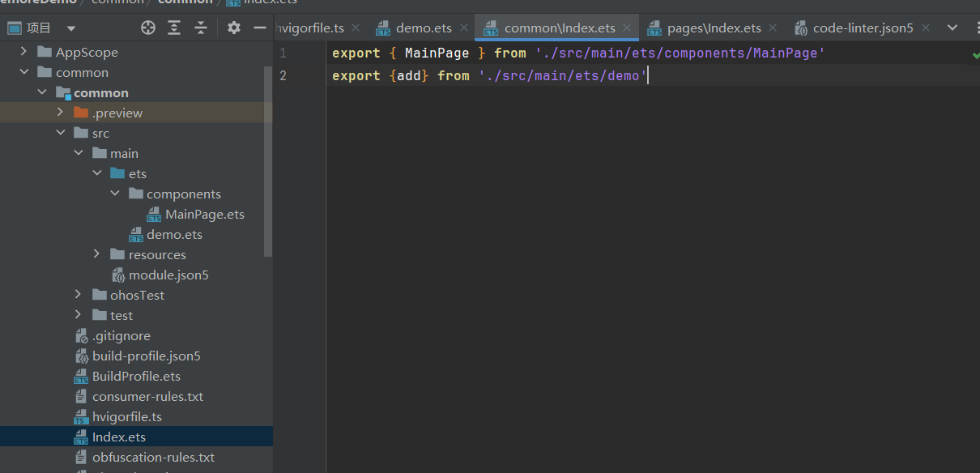Expand the AppScope folder

23,53
